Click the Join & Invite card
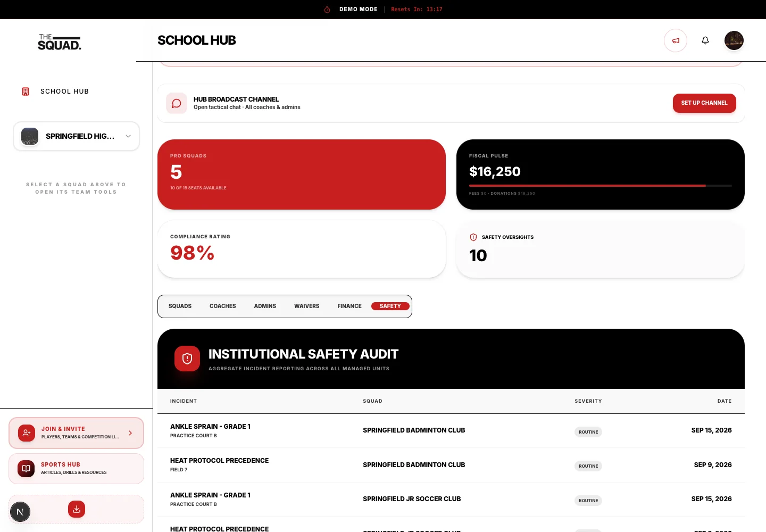 [77, 433]
